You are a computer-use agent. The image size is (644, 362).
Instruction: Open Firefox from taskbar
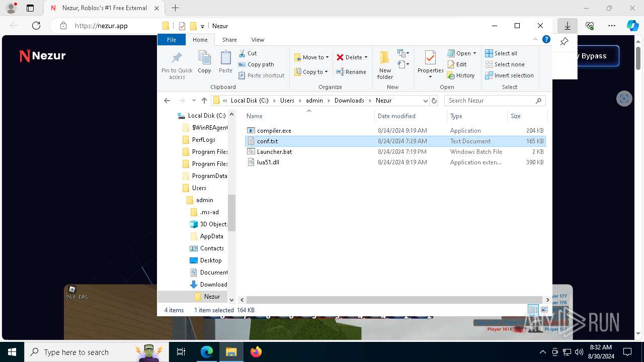pos(256,352)
